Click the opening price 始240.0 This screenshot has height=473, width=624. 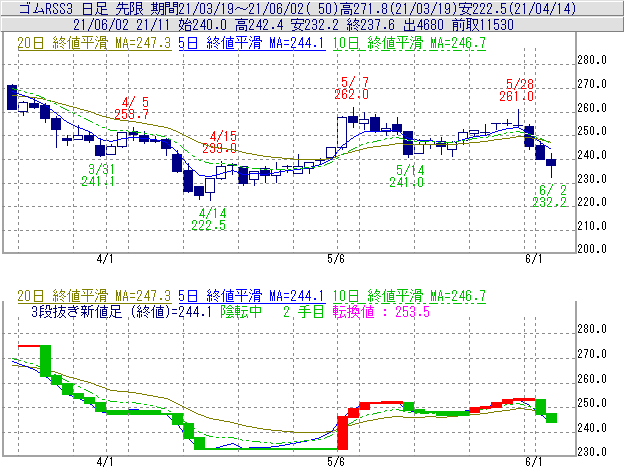pos(203,25)
